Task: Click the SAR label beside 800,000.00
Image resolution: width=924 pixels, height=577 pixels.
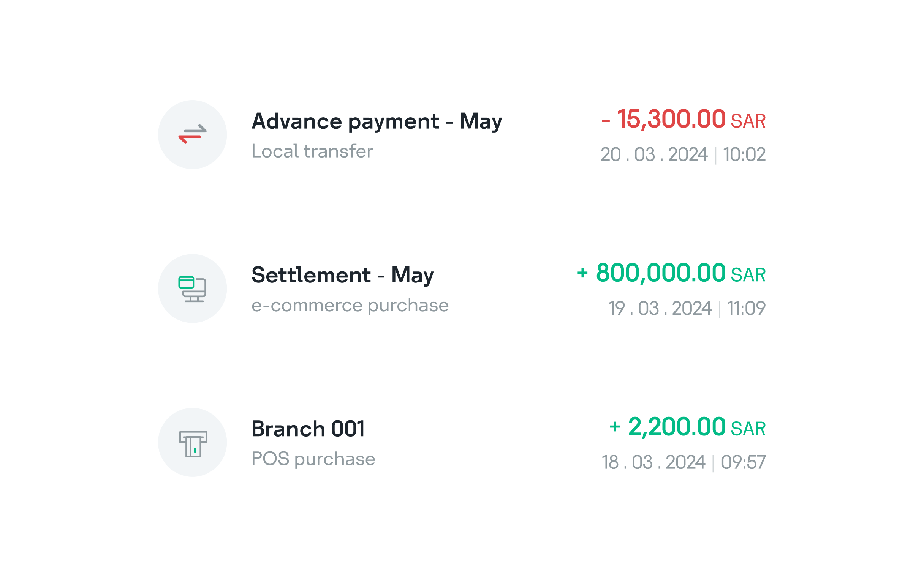Action: [748, 276]
